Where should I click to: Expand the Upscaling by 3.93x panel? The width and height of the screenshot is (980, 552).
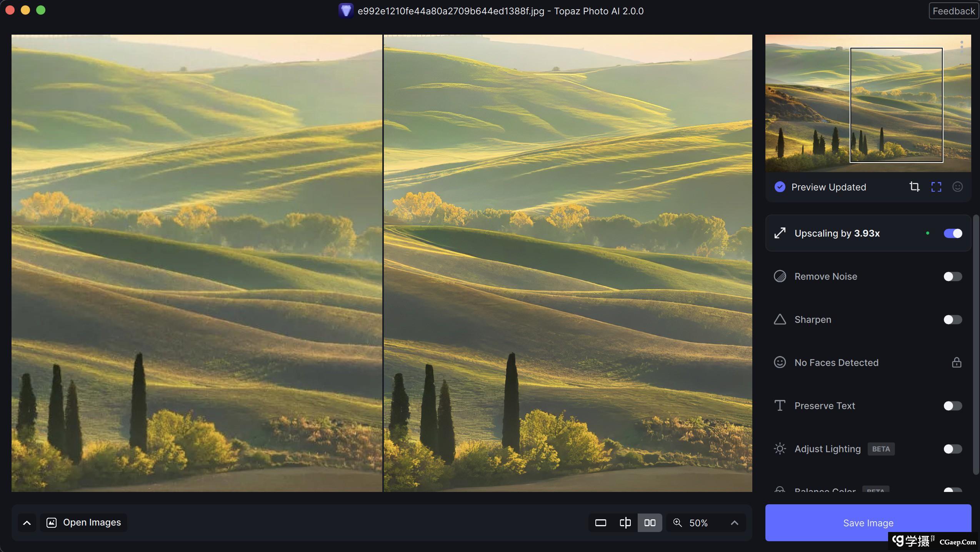837,233
